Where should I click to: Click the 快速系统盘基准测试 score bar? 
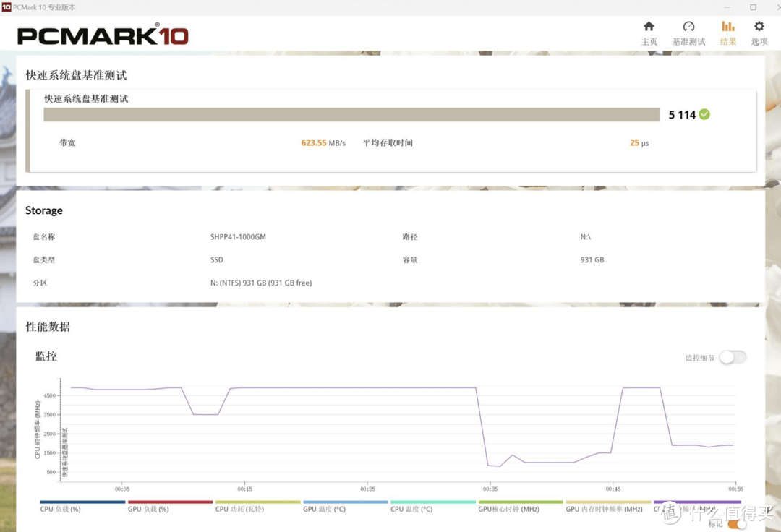(x=351, y=114)
